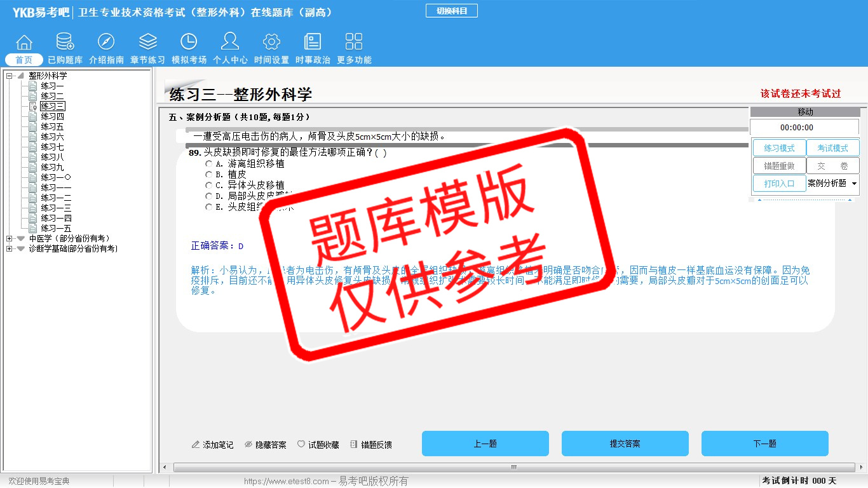Switch to 考试模式 tab

pos(832,148)
